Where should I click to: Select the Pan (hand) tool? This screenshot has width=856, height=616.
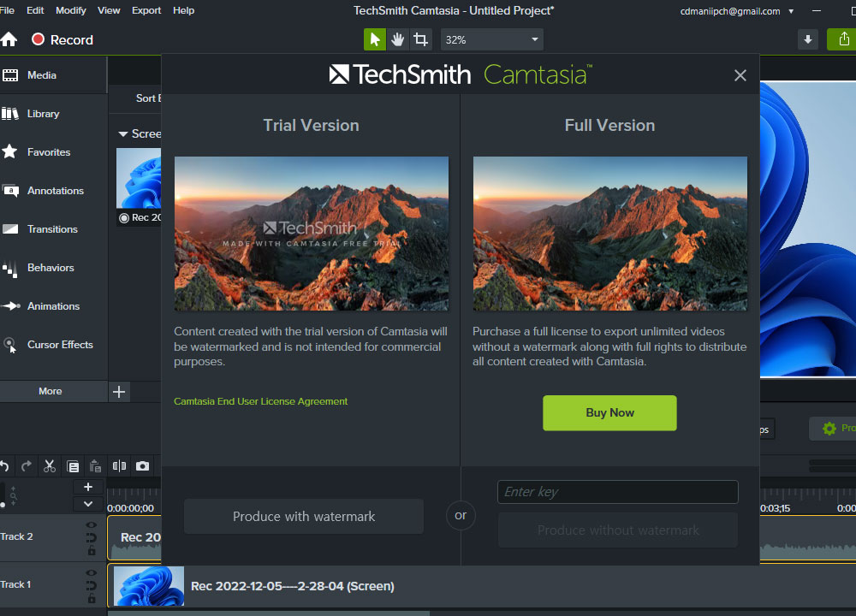[397, 39]
